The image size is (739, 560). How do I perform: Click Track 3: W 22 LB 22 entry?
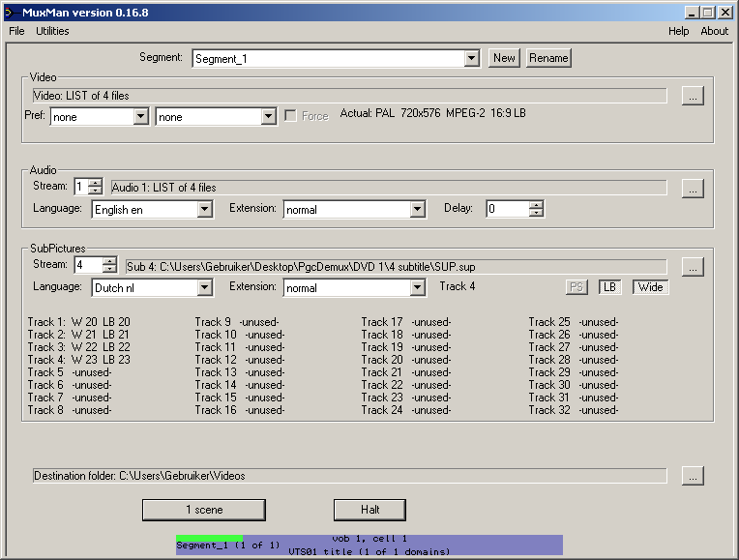[x=78, y=347]
